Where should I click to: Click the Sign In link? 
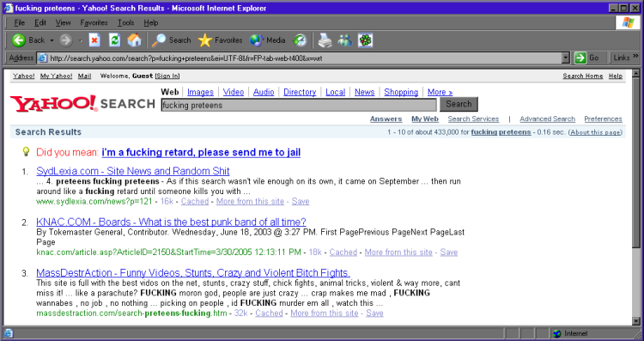[x=167, y=76]
